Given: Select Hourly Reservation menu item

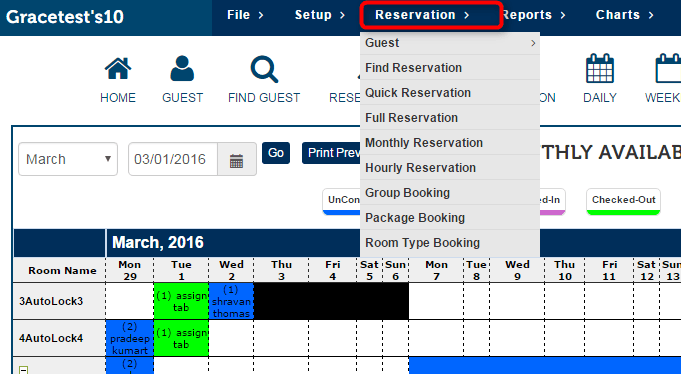Looking at the screenshot, I should 450,168.
